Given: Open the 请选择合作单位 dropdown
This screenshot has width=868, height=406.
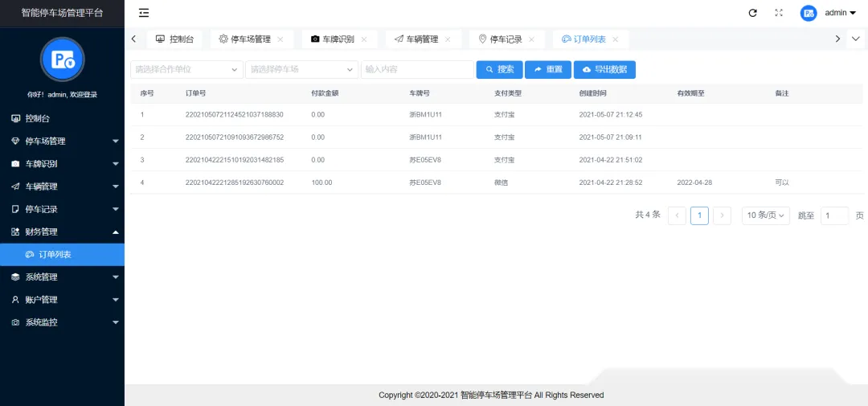Looking at the screenshot, I should click(x=186, y=69).
